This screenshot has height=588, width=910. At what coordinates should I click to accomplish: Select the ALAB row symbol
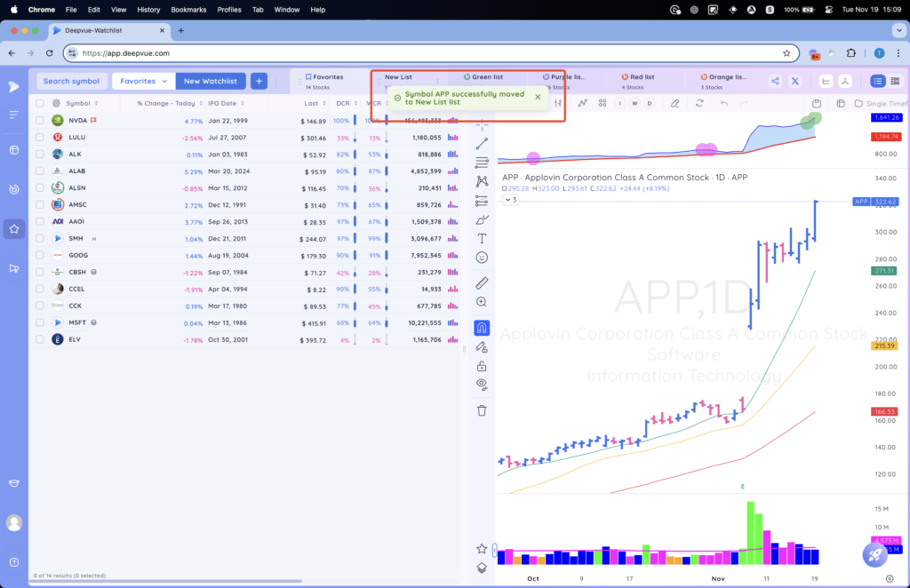pyautogui.click(x=76, y=171)
